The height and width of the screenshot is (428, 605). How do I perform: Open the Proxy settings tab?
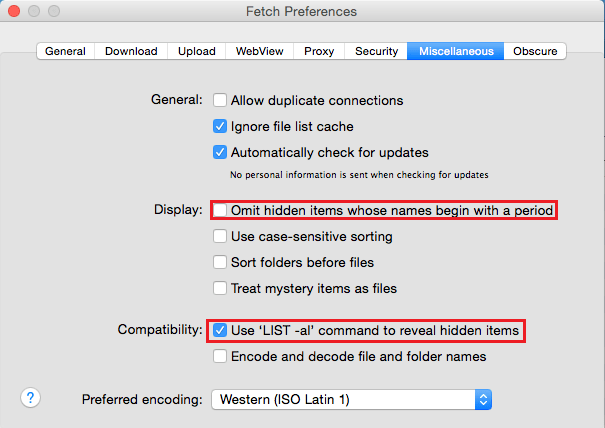pyautogui.click(x=319, y=51)
